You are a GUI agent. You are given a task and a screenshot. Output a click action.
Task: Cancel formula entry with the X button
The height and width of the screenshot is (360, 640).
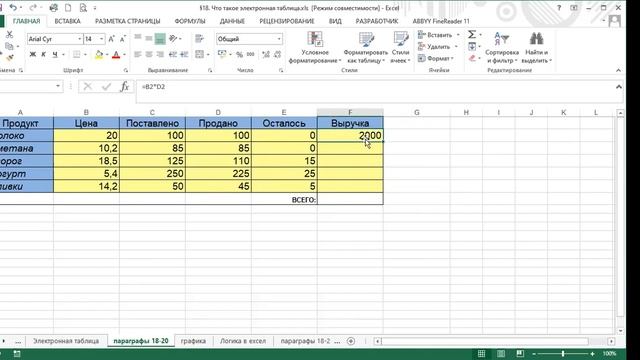[x=87, y=87]
